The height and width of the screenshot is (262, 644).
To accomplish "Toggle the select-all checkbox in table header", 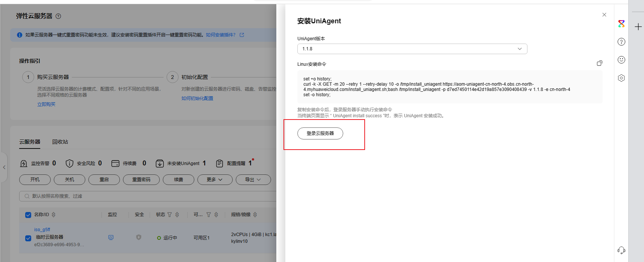I will [x=28, y=215].
